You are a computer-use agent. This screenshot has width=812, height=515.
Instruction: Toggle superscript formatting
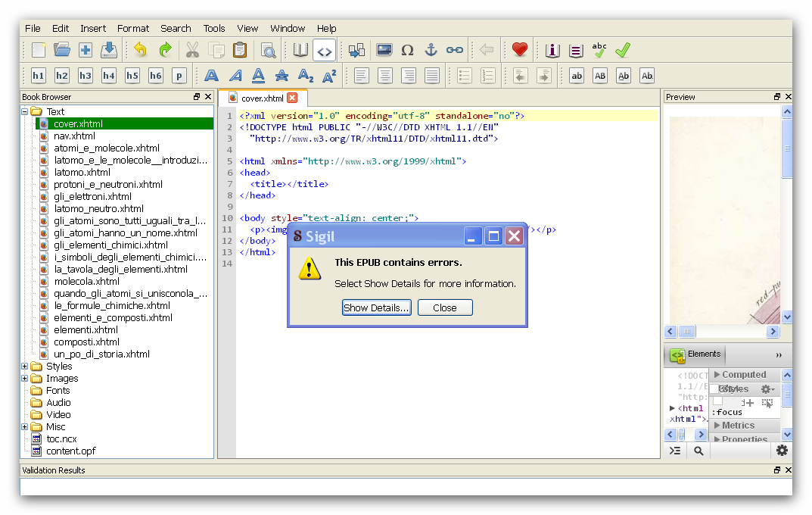(329, 76)
